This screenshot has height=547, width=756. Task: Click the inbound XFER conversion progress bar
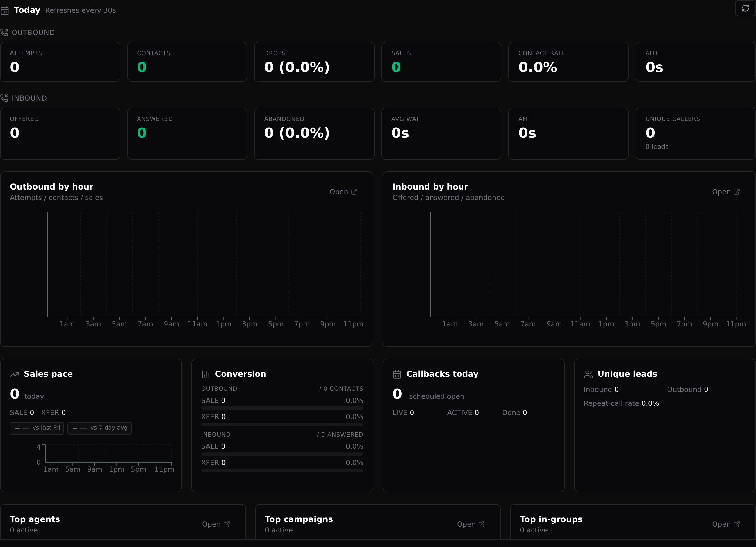[282, 470]
